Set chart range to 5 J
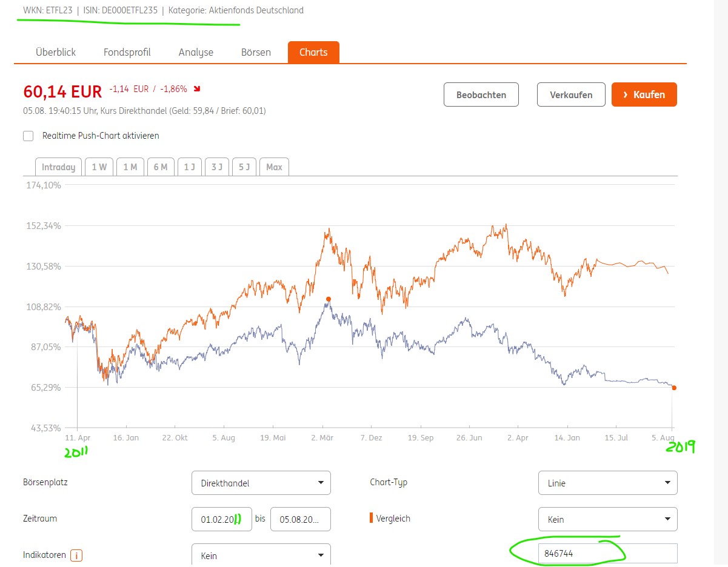 [x=244, y=167]
